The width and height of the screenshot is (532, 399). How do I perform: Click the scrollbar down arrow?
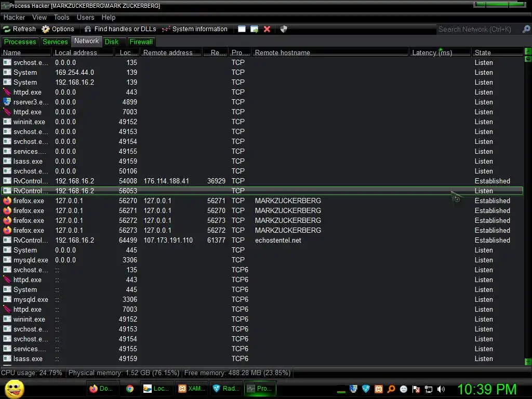tap(528, 362)
